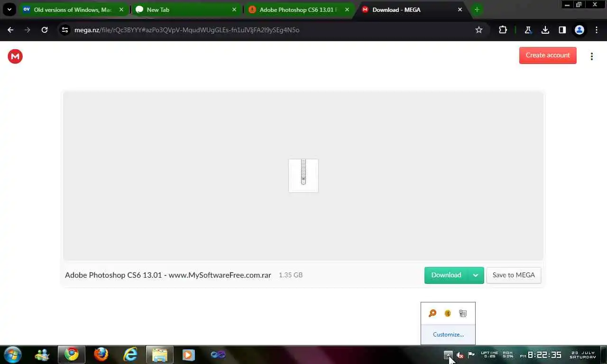
Task: Toggle the Chrome side panel icon
Action: click(x=562, y=30)
